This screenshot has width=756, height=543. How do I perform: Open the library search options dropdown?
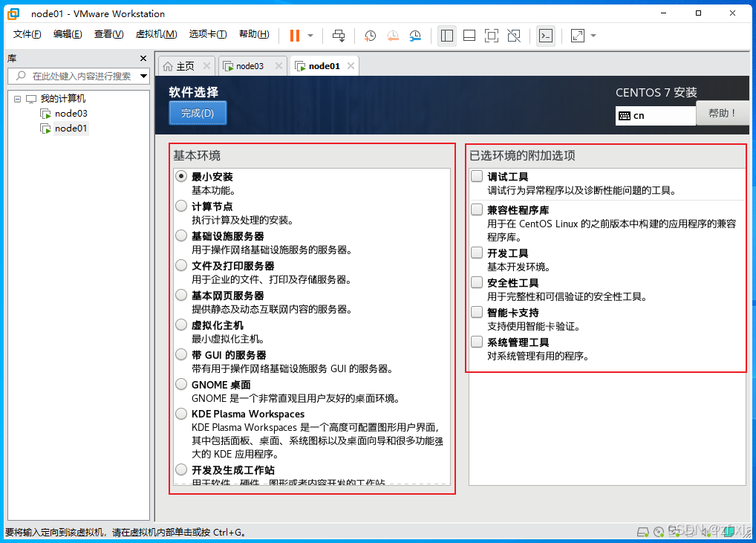click(x=143, y=77)
